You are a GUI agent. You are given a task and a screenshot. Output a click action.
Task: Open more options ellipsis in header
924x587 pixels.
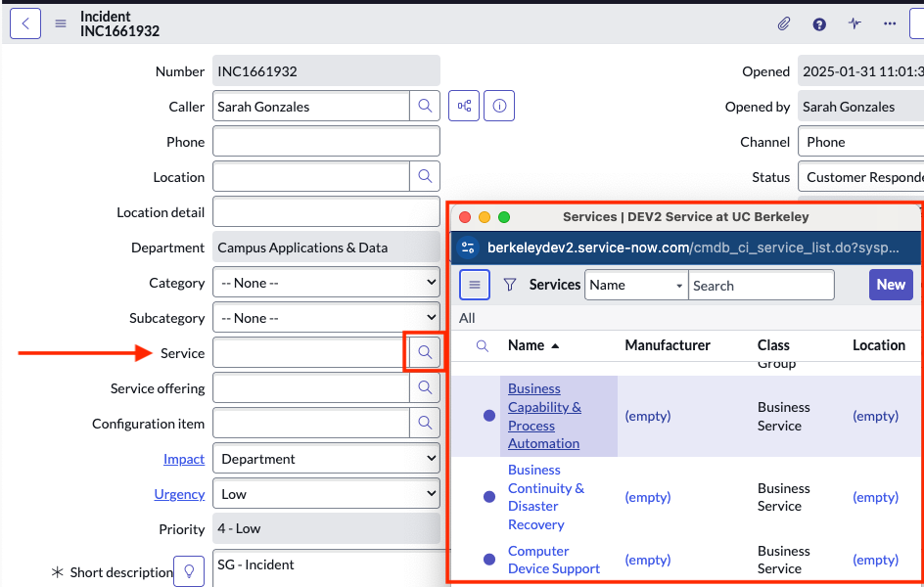point(890,24)
